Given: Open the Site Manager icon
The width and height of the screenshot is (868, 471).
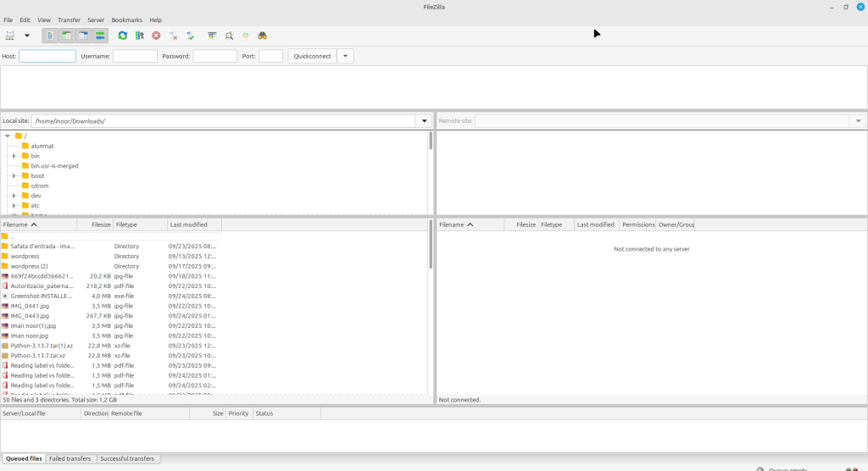Looking at the screenshot, I should pyautogui.click(x=11, y=36).
